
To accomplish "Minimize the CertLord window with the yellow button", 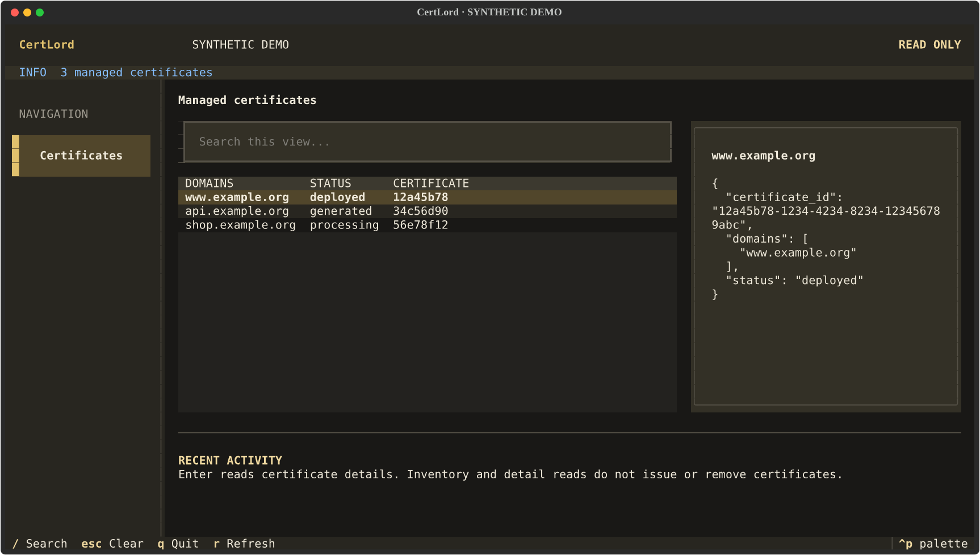I will pyautogui.click(x=27, y=12).
